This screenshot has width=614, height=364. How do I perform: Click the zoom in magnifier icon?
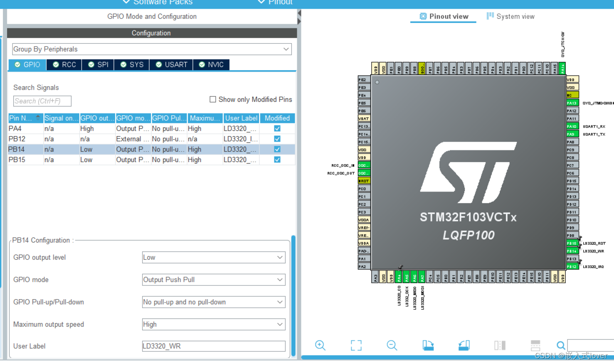point(320,345)
